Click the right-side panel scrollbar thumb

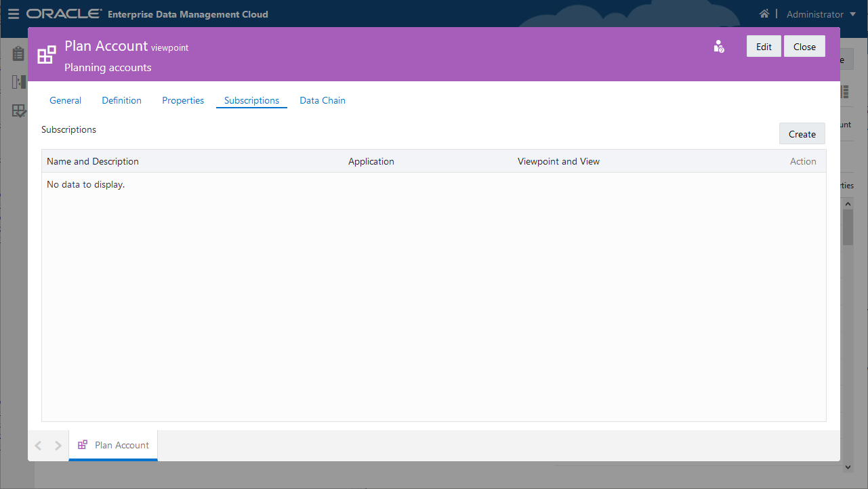click(x=848, y=226)
